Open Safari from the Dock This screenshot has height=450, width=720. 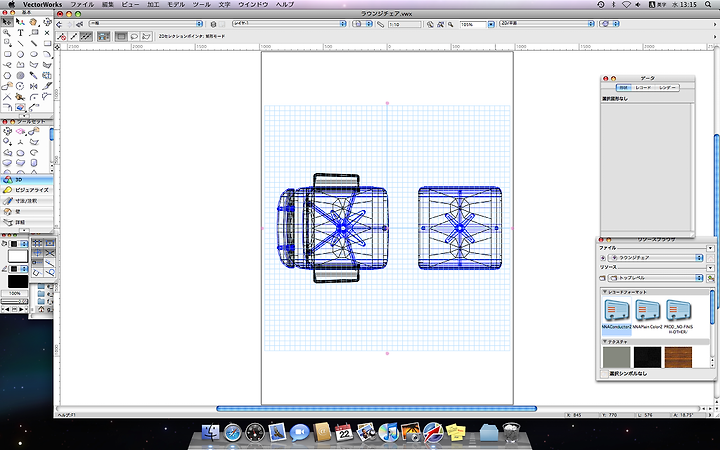(233, 433)
